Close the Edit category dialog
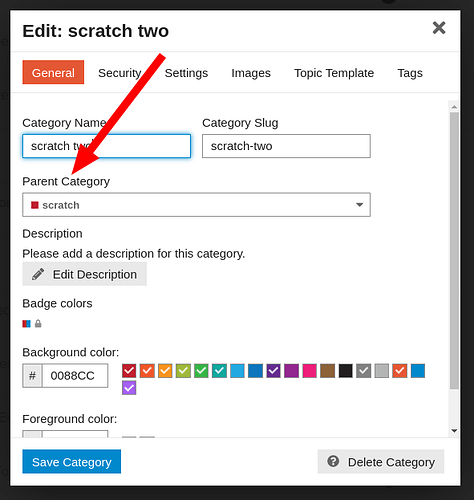This screenshot has width=474, height=500. pos(439,28)
